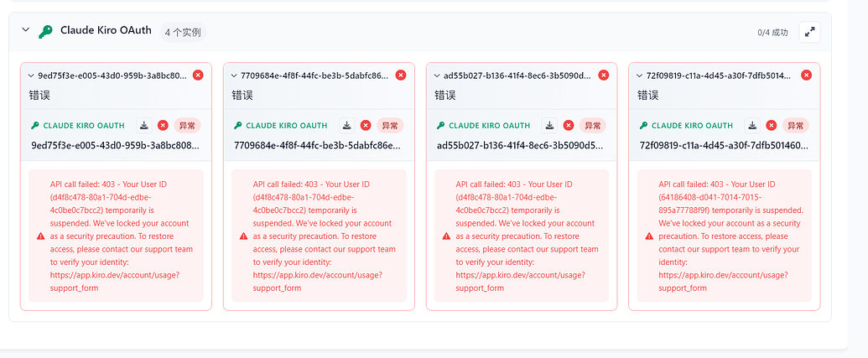Click CLAUDE KIRO OAUTH label in 7709684e card
This screenshot has width=868, height=358.
287,126
